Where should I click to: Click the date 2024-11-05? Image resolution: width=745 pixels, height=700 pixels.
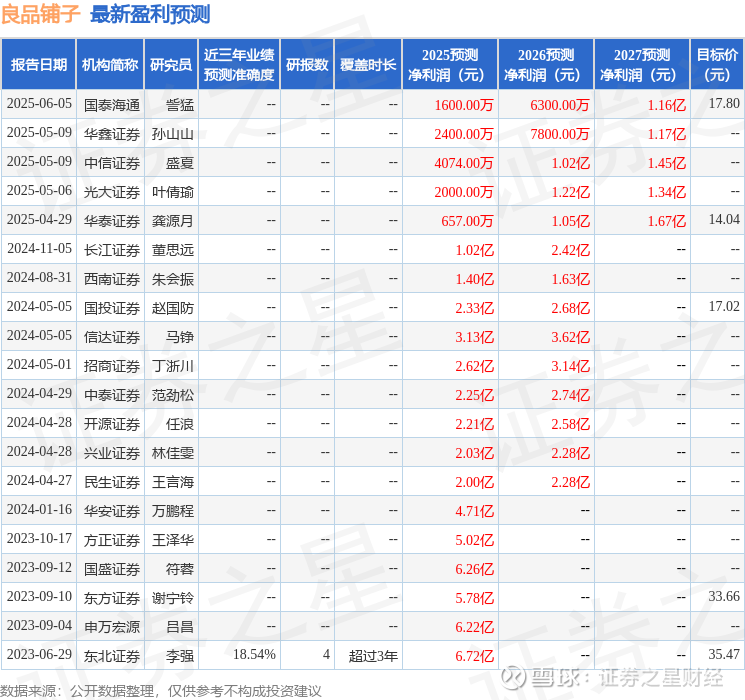pos(39,249)
